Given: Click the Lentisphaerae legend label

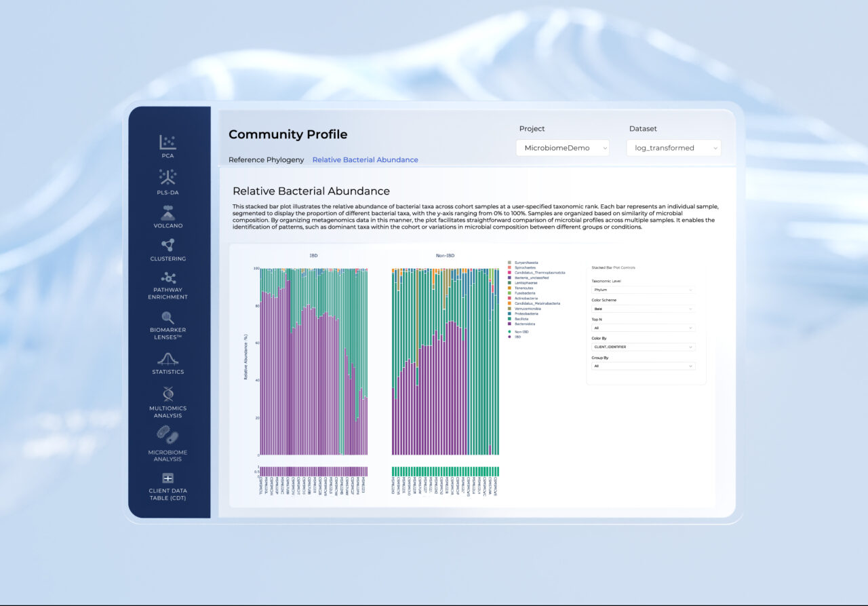Looking at the screenshot, I should point(526,283).
